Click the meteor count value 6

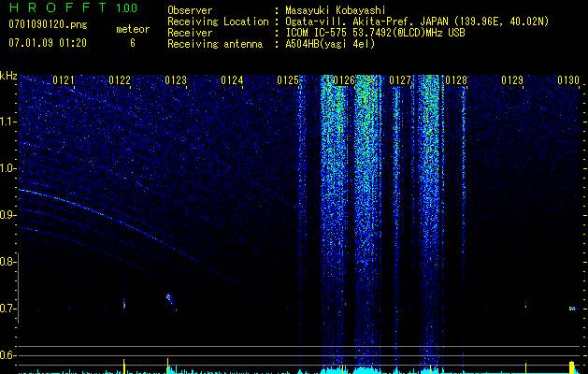pos(133,43)
